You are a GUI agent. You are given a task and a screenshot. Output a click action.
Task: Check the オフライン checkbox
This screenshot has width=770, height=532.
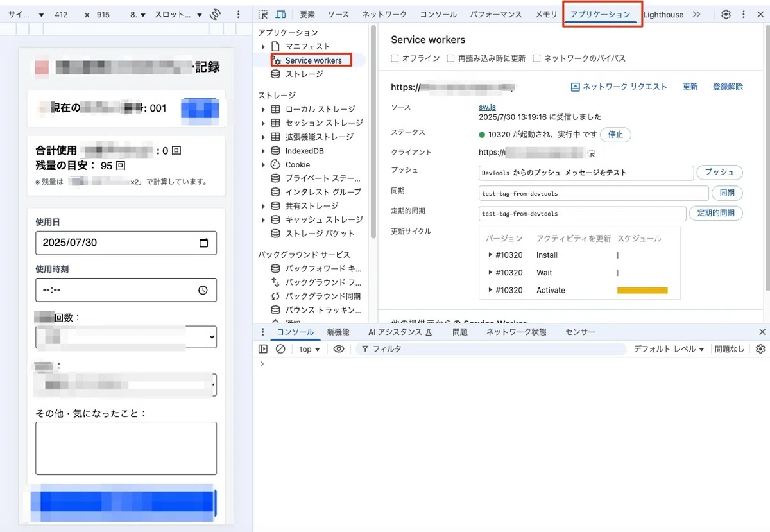pos(395,58)
